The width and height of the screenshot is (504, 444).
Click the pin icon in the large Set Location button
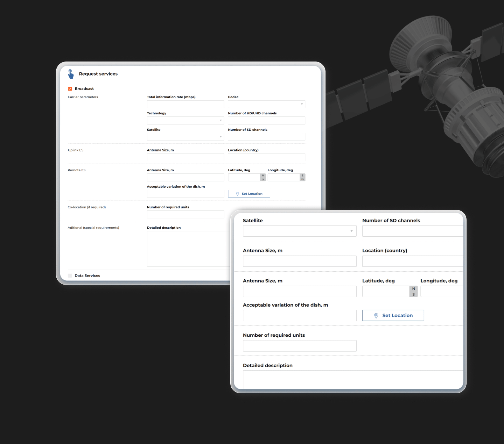tap(376, 316)
